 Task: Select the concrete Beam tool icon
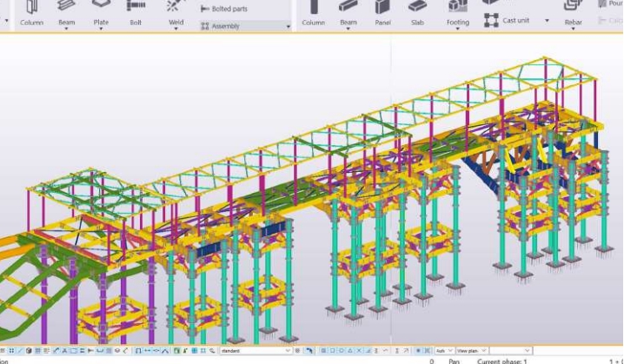(349, 5)
